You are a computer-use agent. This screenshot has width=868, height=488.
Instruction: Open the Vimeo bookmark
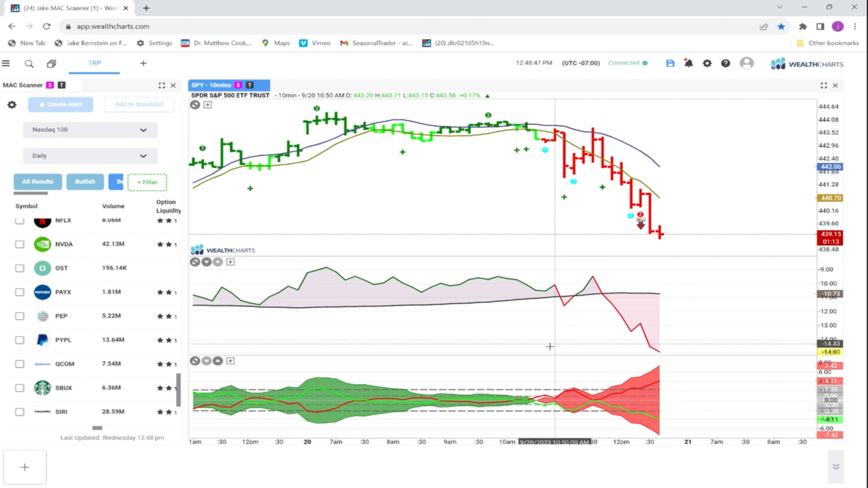coord(315,43)
